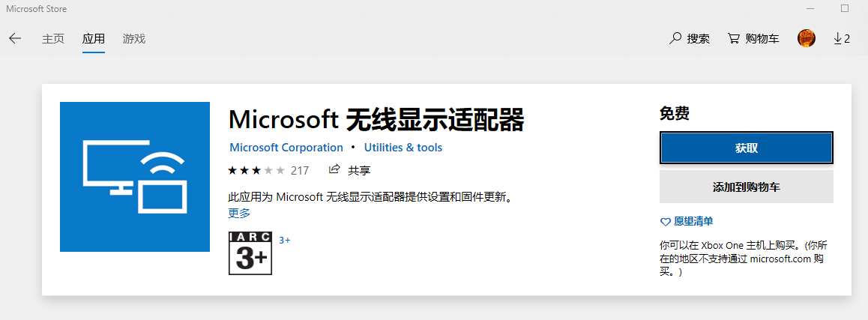Open the Microsoft Corporation publisher link
Viewport: 868px width, 320px height.
coord(286,148)
